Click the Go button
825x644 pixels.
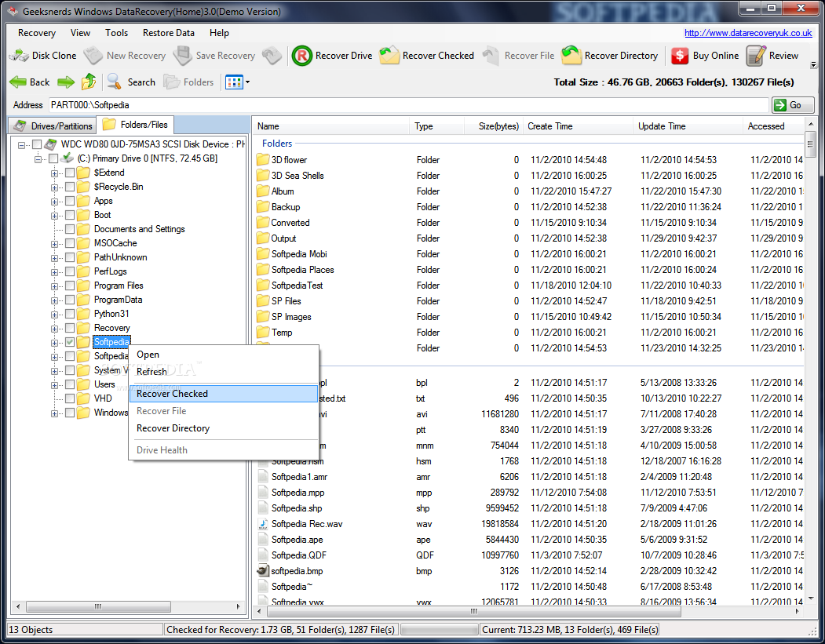pos(793,105)
